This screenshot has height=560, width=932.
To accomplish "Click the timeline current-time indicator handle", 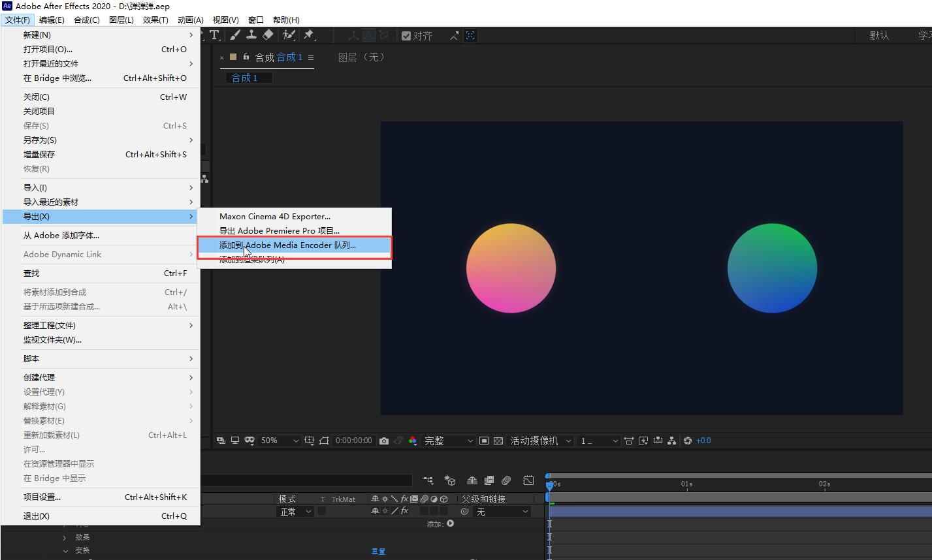I will [x=549, y=485].
